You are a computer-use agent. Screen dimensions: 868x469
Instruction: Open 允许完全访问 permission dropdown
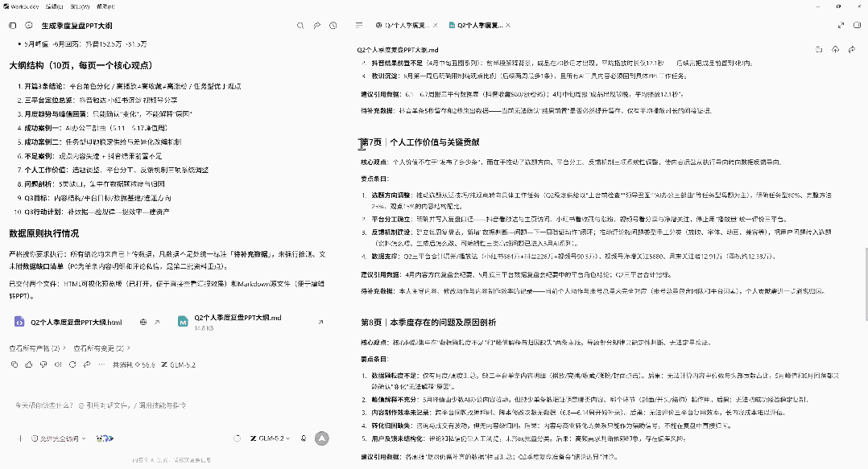(x=58, y=438)
